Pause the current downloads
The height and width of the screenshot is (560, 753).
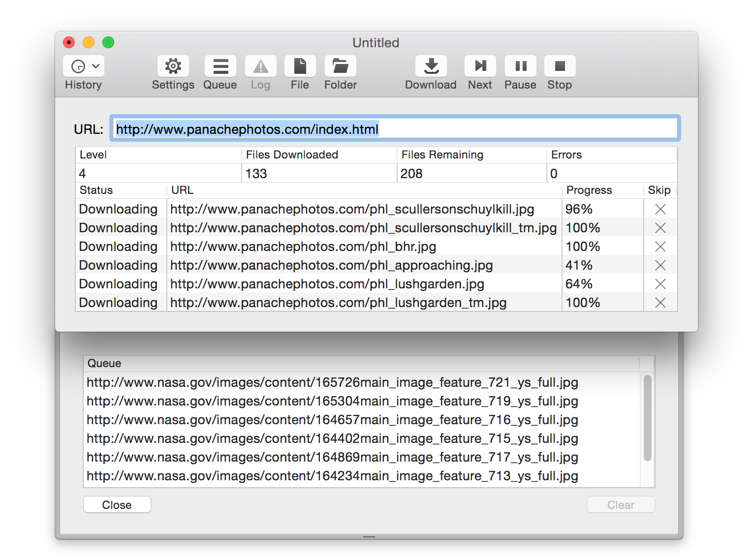pyautogui.click(x=520, y=66)
